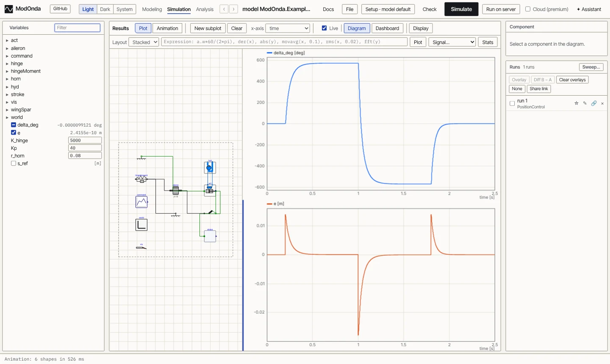Screen dimensions: 610x364
Task: Click the Simulate button
Action: 461,9
